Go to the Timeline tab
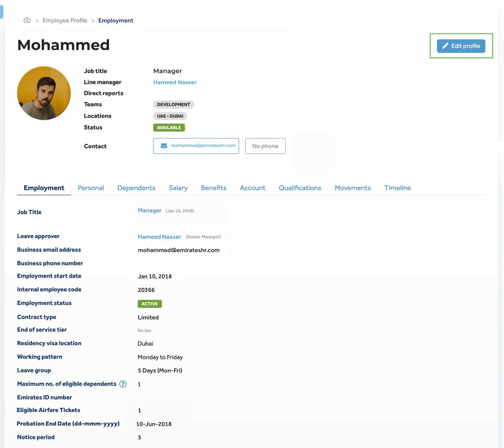This screenshot has width=504, height=448. (x=397, y=188)
